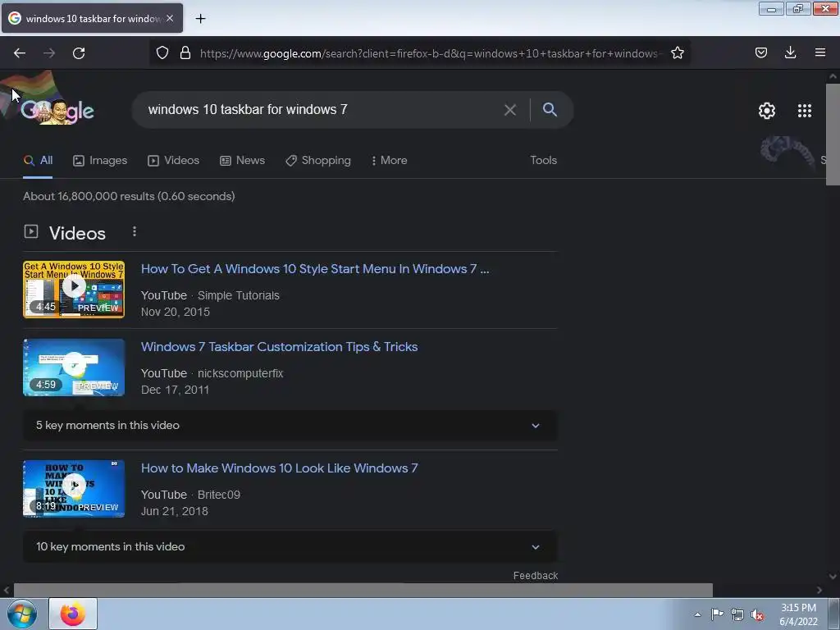Show hidden system tray icons
Screen dimensions: 840x630
[x=697, y=614]
